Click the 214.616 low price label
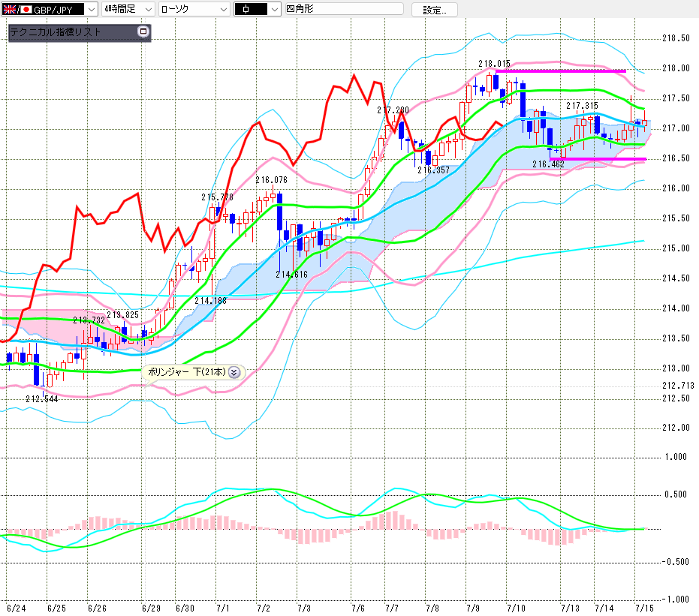Screen dimensions: 699x616 (291, 275)
